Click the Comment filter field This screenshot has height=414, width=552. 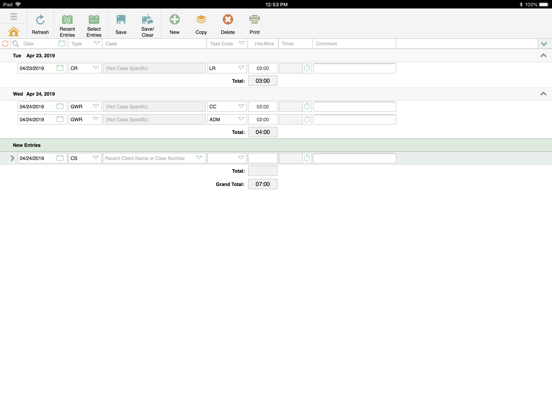[354, 44]
